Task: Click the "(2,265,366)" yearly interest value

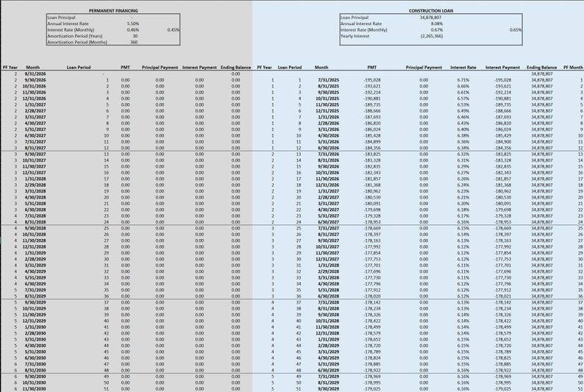Action: coord(432,36)
